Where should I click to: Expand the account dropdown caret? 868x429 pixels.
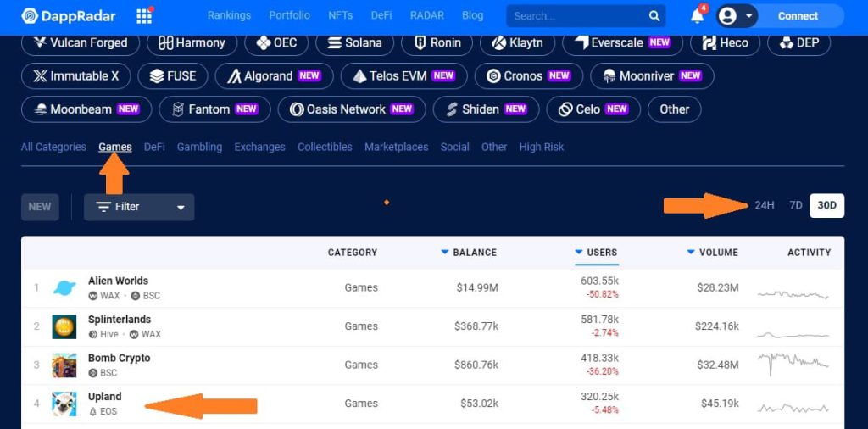pos(749,16)
